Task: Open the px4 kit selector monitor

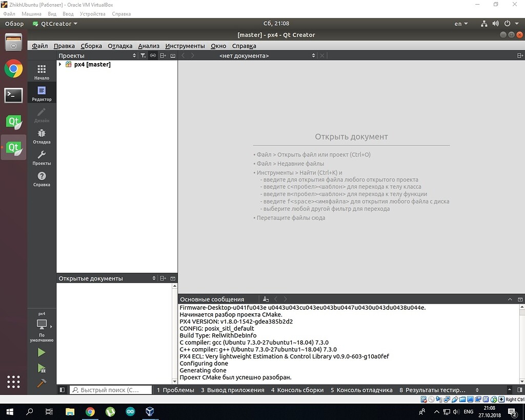Action: point(42,327)
